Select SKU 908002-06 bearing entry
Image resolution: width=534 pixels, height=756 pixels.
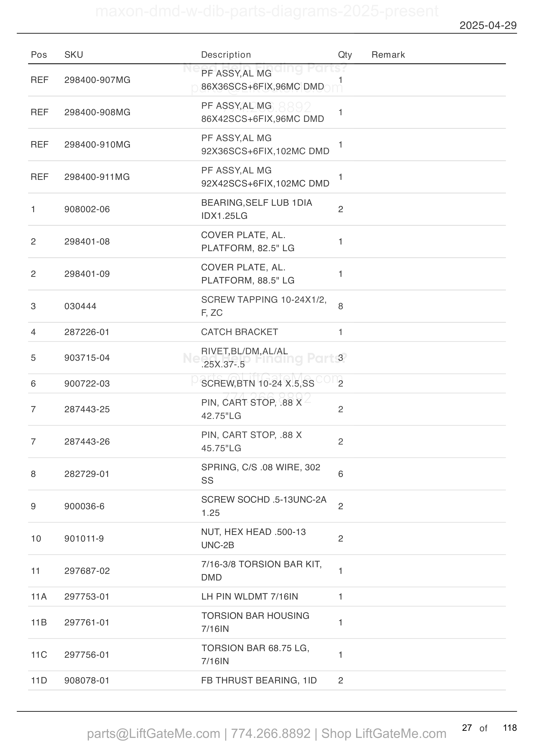tap(87, 209)
